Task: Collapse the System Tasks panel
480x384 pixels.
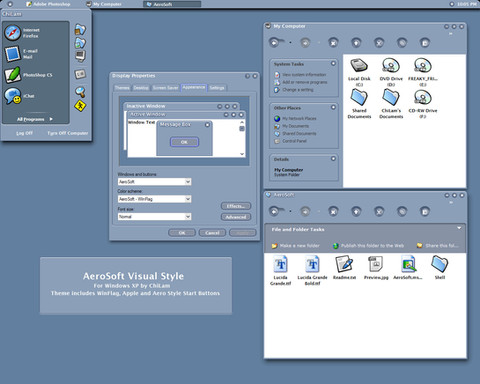Action: pos(333,63)
